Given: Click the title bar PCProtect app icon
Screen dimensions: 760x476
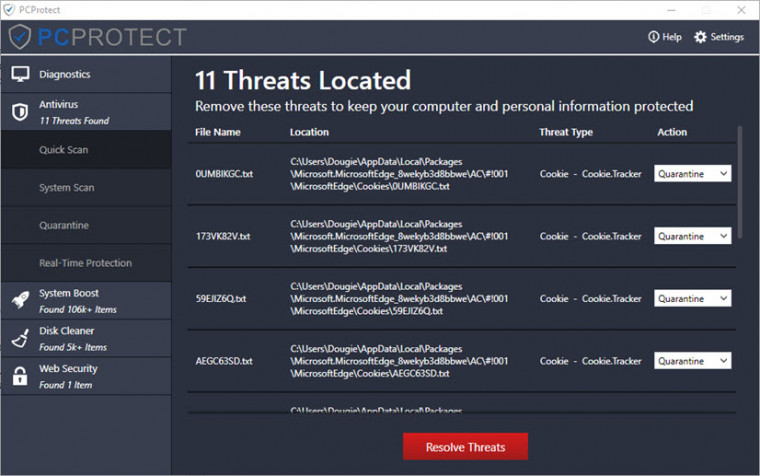Looking at the screenshot, I should coord(9,10).
